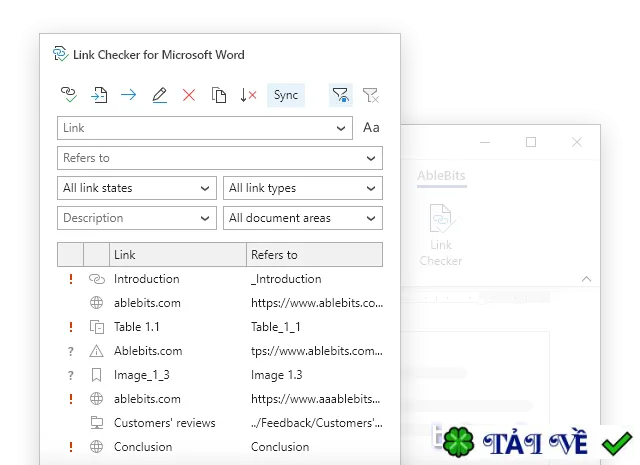
Task: Click the check links icon in toolbar
Action: 69,95
